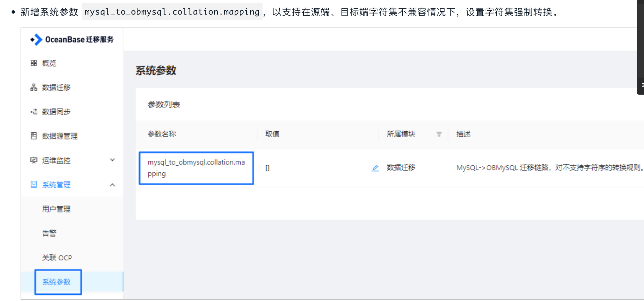This screenshot has width=644, height=301.
Task: Click the 所属模块 column header
Action: tap(401, 134)
